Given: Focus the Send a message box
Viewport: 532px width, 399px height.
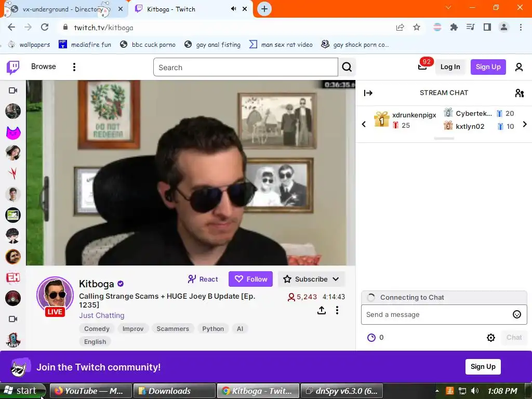Looking at the screenshot, I should [437, 314].
